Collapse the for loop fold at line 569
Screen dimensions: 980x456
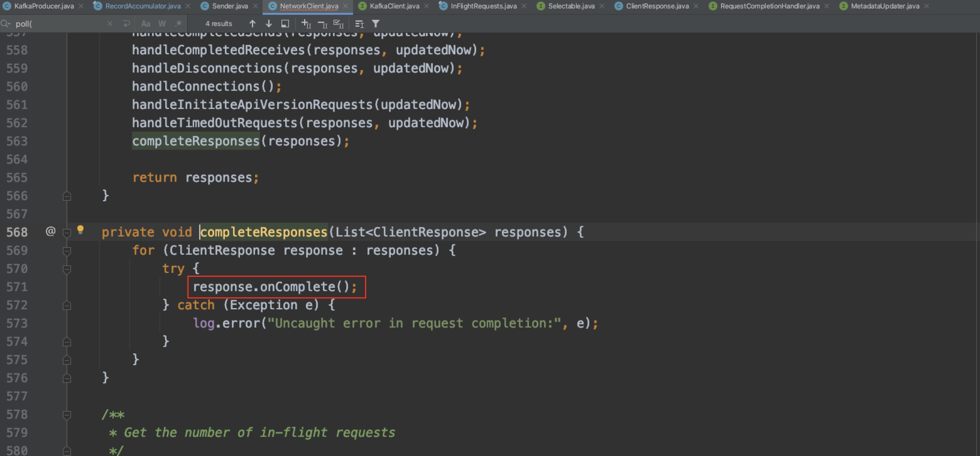coord(67,251)
